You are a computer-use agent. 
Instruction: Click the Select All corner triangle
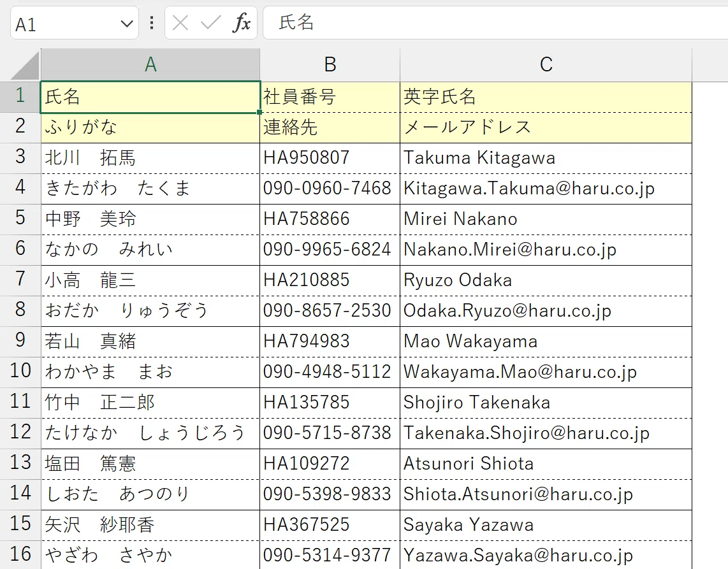click(x=25, y=66)
